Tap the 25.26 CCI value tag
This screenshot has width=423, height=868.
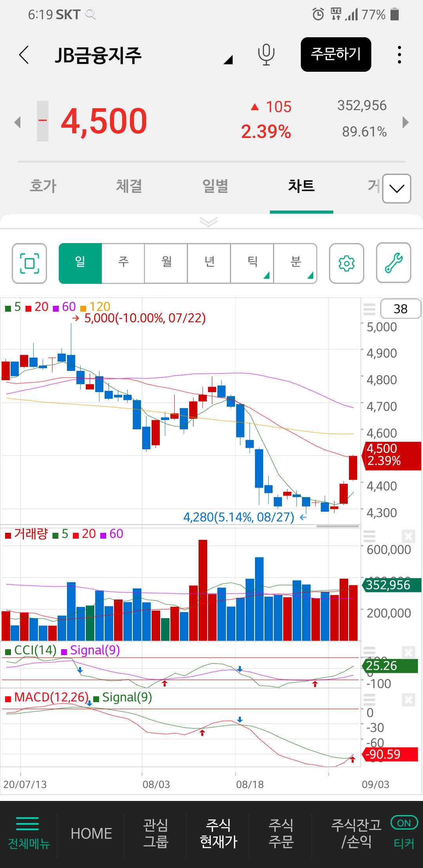coord(390,666)
